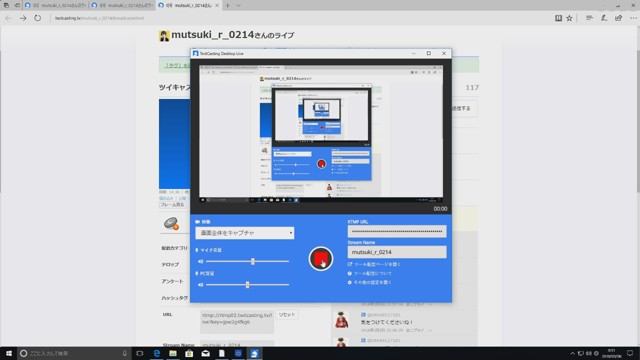Stop the broadcast with the red stop button
This screenshot has width=640, height=360.
point(321,258)
